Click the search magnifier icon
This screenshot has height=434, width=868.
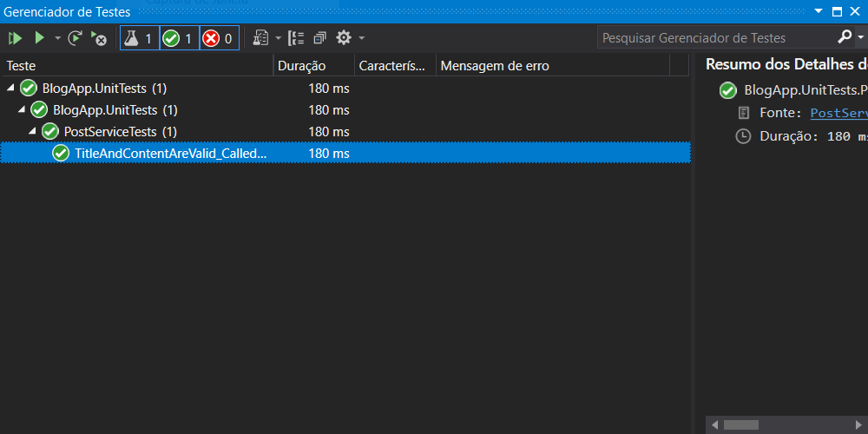[x=845, y=37]
